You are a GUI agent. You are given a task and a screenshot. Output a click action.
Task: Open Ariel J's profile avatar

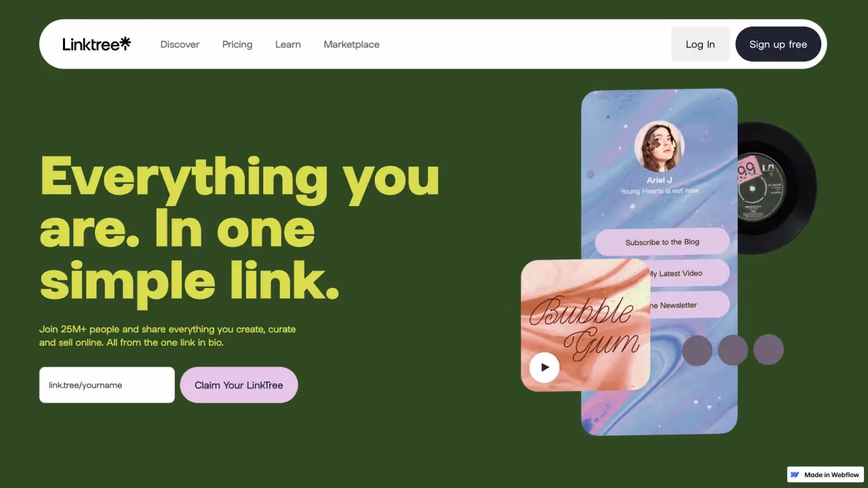pos(659,146)
